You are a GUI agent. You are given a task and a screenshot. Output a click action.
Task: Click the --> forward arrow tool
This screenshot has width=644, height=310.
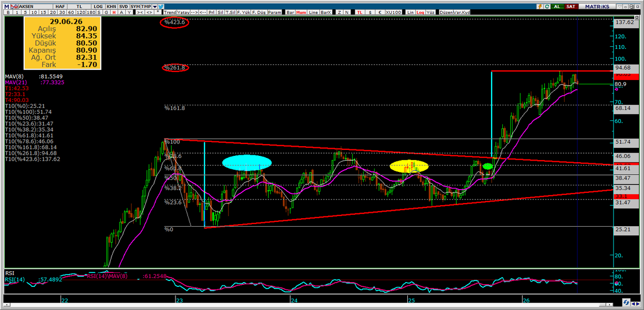click(194, 12)
